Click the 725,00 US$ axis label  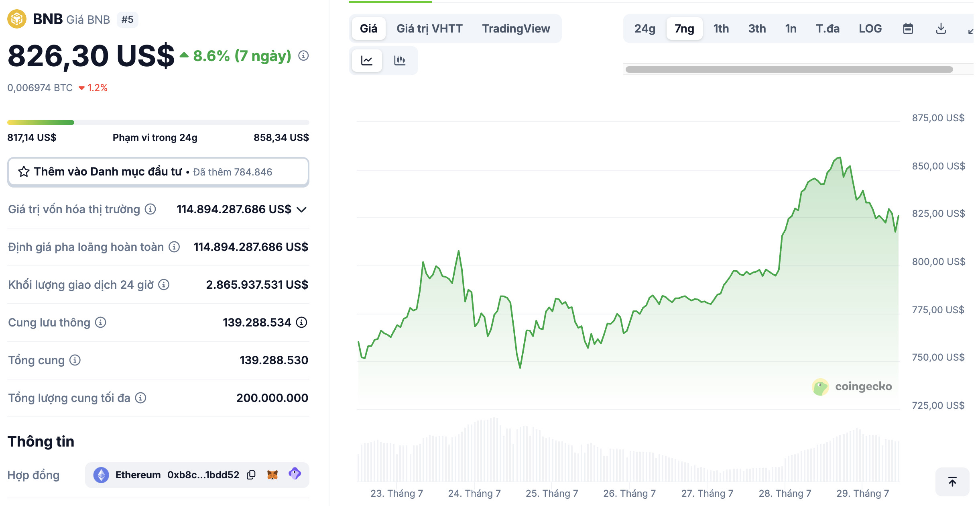tap(938, 406)
